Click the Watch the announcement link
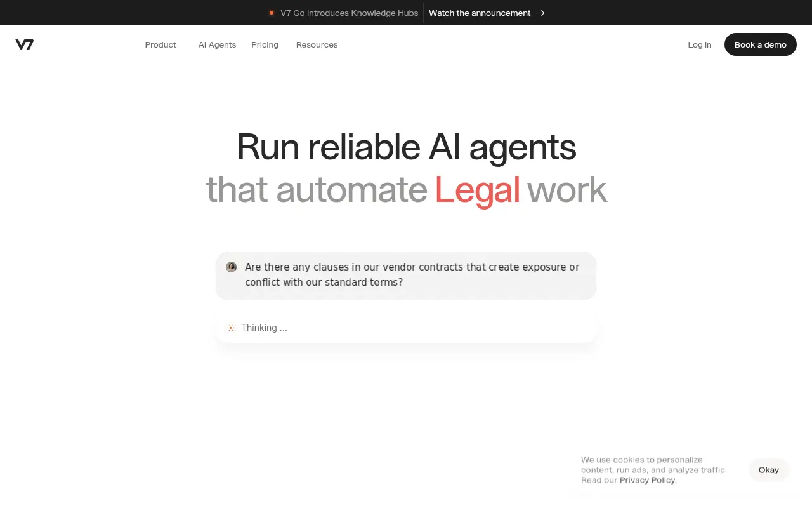 pos(480,13)
